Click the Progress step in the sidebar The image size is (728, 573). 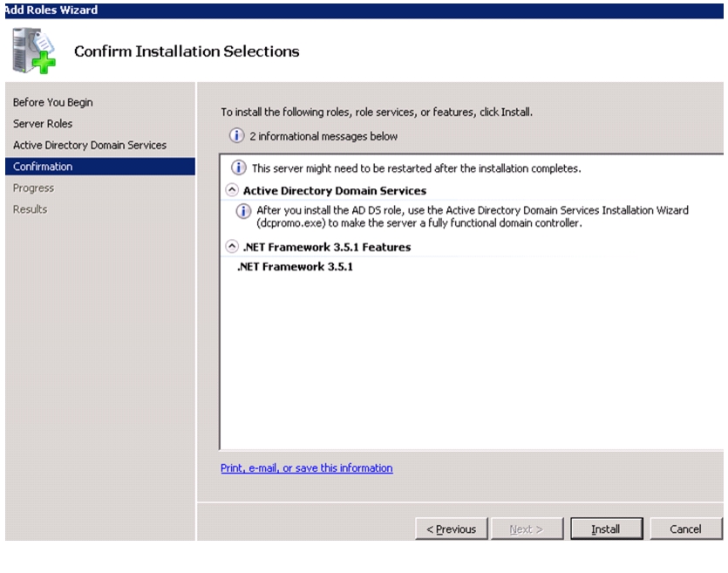33,188
